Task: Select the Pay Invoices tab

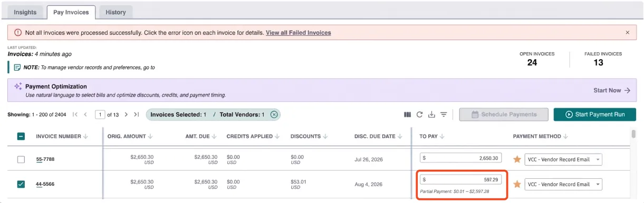Action: click(71, 12)
